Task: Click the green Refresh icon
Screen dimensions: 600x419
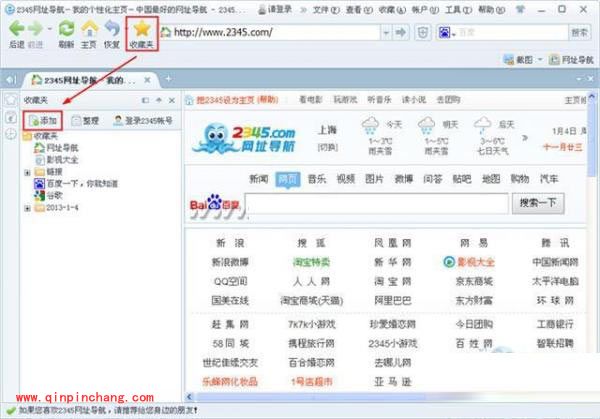Action: 66,29
